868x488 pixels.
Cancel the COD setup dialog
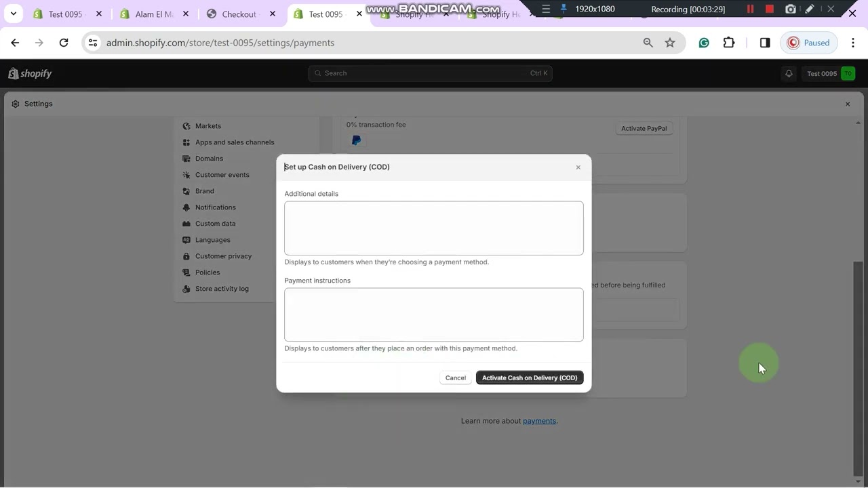pos(456,378)
